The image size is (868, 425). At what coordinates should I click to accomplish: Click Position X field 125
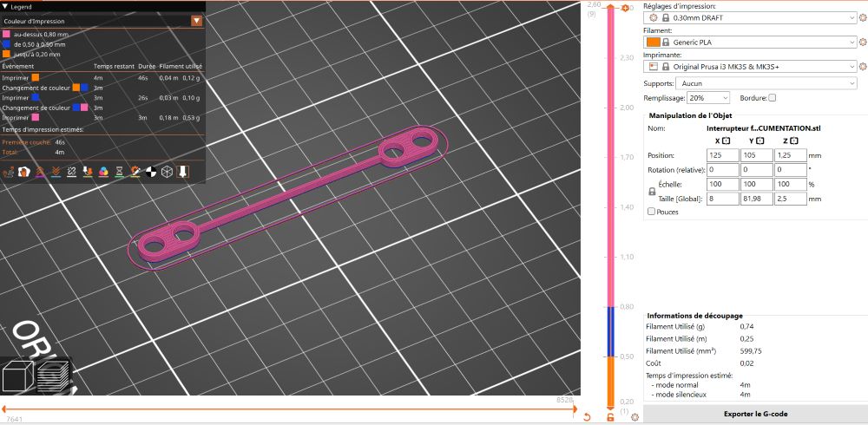point(723,155)
